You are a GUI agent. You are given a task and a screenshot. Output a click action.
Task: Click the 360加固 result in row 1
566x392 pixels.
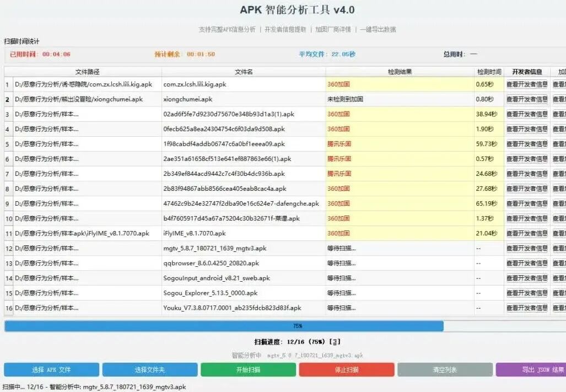click(400, 84)
